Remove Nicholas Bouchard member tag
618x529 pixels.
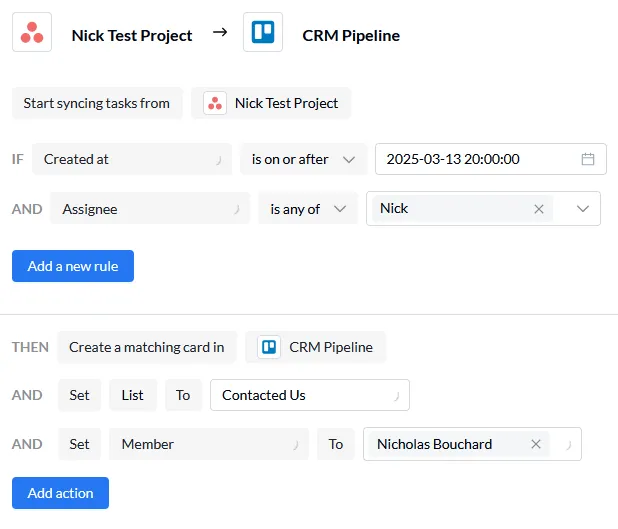pos(536,444)
